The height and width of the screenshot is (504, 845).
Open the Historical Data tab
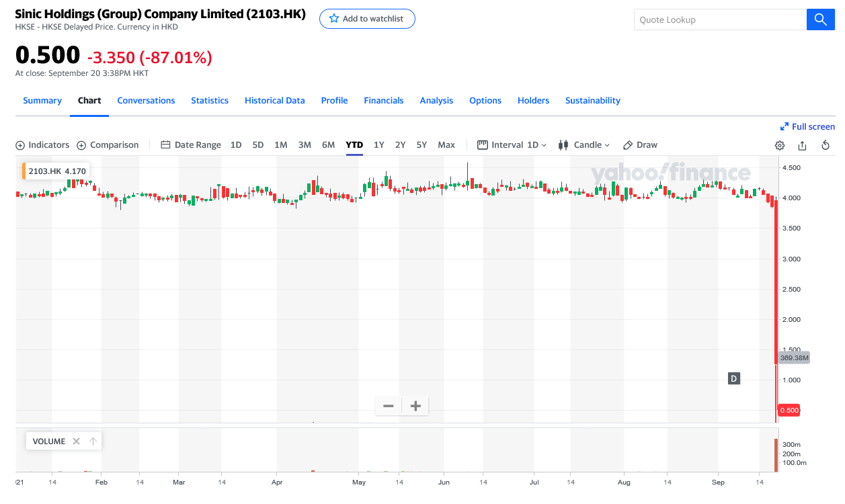click(x=275, y=100)
